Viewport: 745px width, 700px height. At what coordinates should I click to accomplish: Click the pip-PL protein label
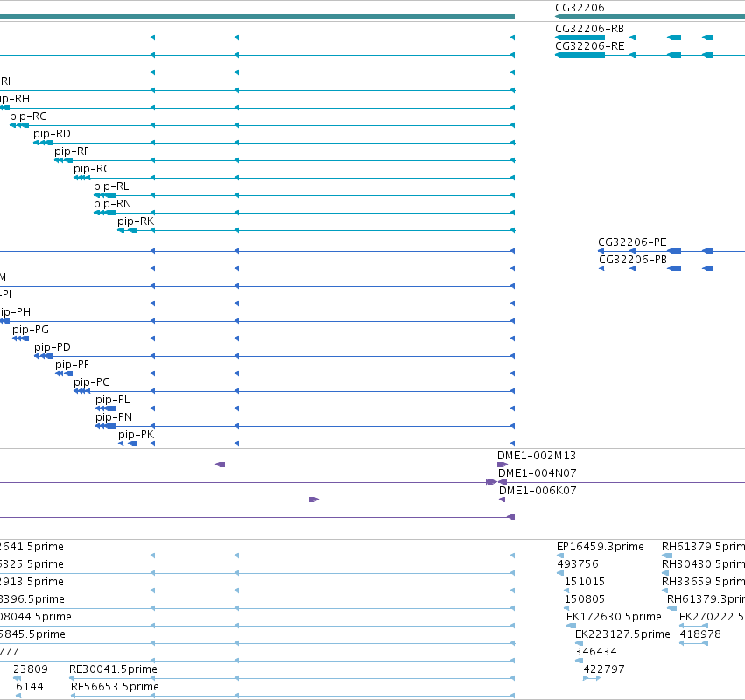[112, 401]
